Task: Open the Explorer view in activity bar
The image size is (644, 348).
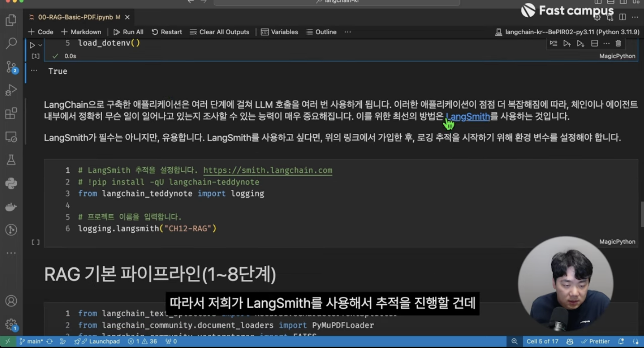Action: click(x=11, y=20)
